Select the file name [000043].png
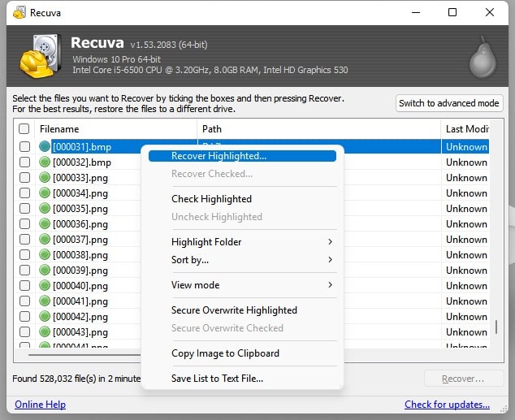The image size is (515, 420). click(x=80, y=332)
